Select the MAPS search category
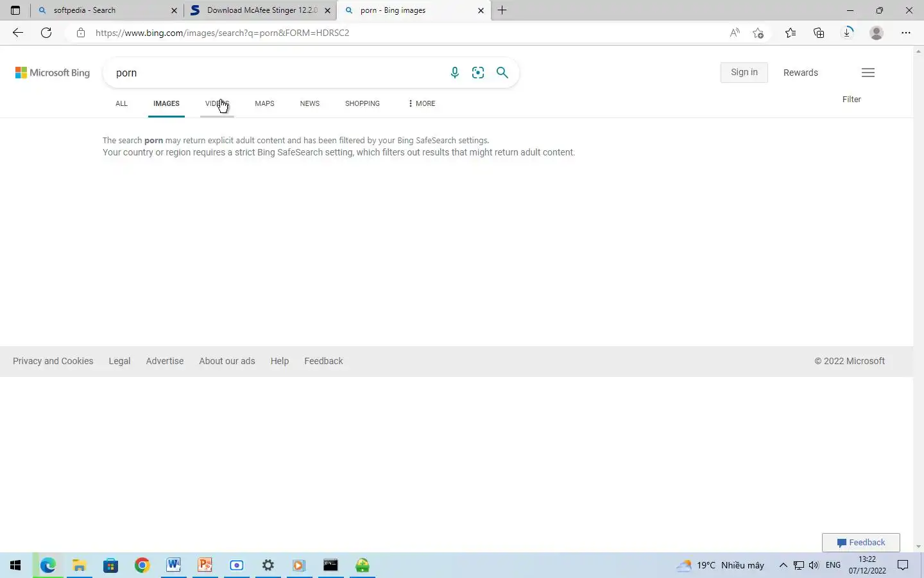 coord(264,103)
